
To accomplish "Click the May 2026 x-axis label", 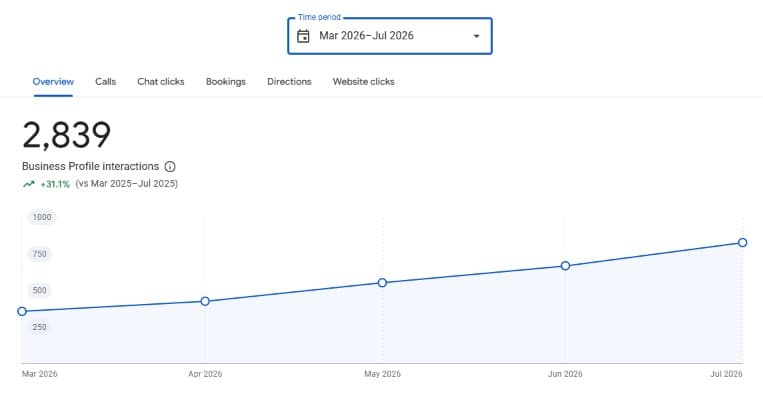I will pos(382,374).
